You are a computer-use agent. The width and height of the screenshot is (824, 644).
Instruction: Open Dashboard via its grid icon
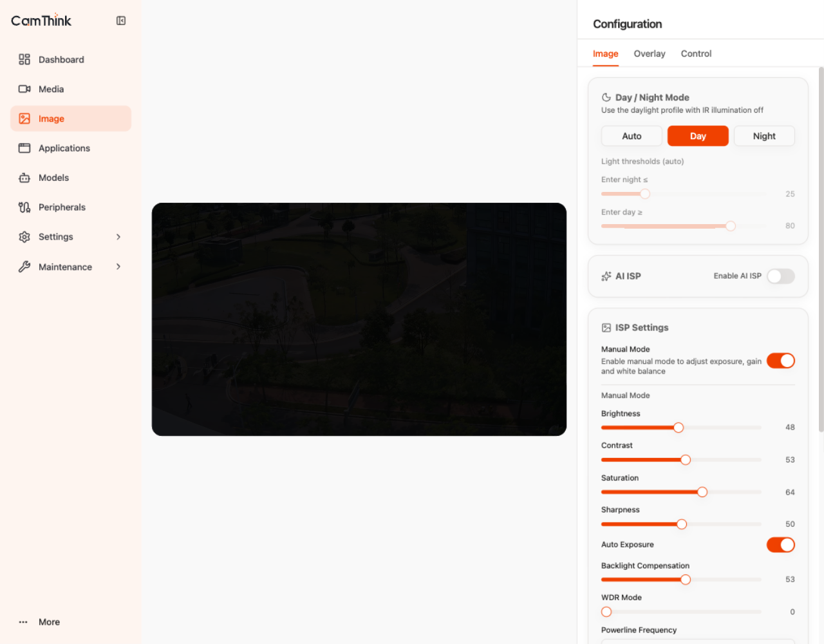click(24, 59)
